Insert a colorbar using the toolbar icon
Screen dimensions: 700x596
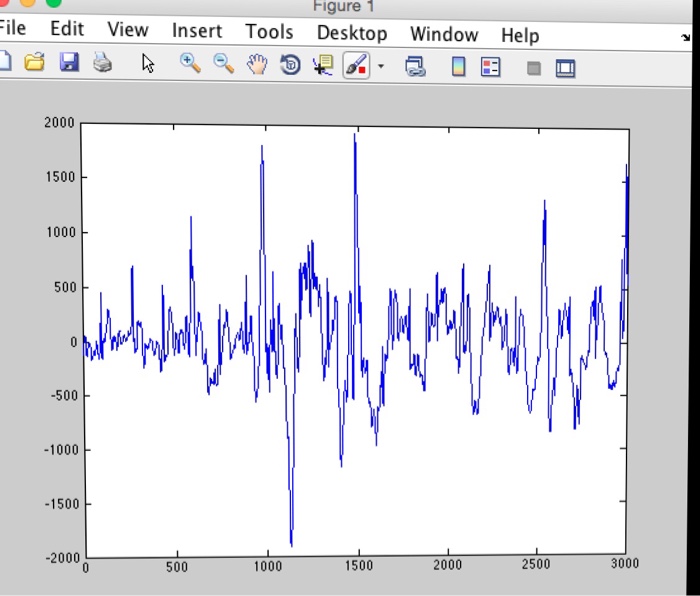coord(459,67)
